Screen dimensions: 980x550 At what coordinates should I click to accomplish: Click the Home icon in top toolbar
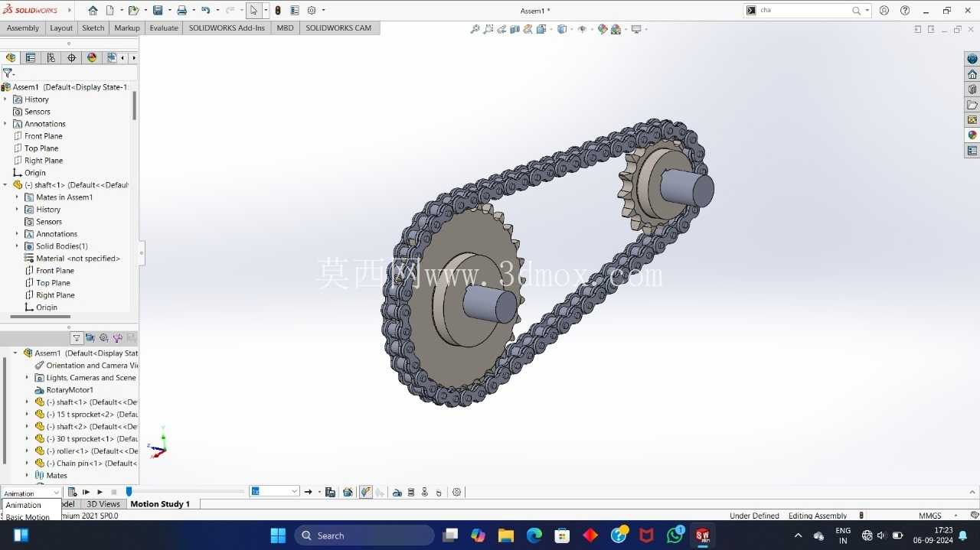(93, 11)
